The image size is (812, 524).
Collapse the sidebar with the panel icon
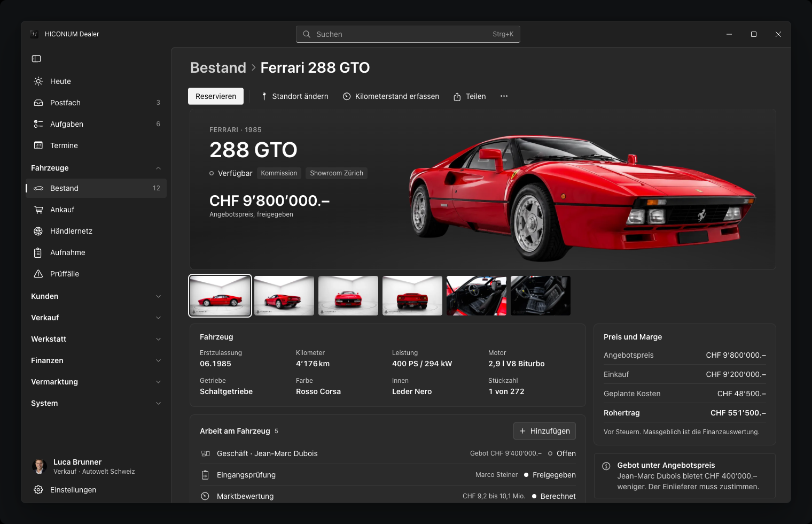pos(36,59)
